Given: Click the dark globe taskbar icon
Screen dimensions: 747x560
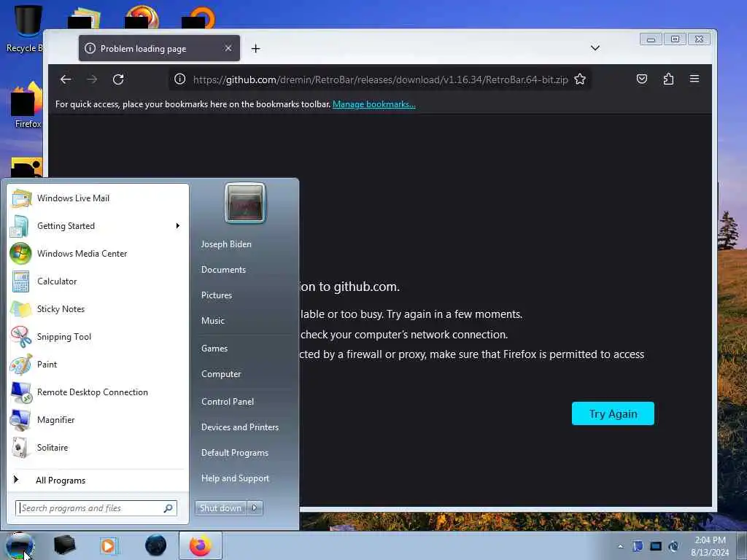Looking at the screenshot, I should pos(156,545).
